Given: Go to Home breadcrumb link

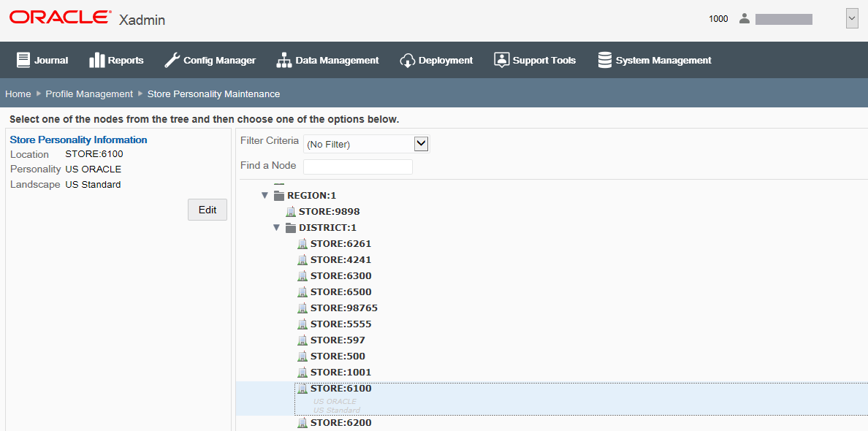Looking at the screenshot, I should pyautogui.click(x=18, y=94).
